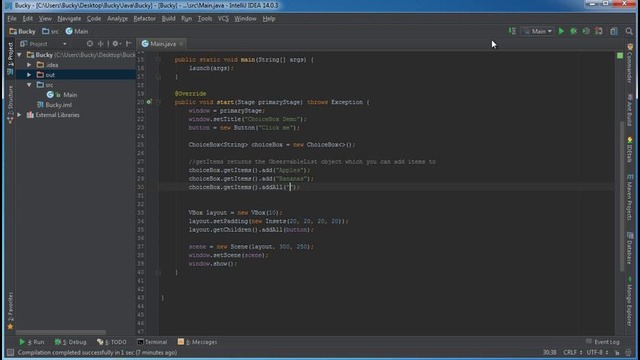
Task: Collapse the src folder
Action: [x=29, y=85]
